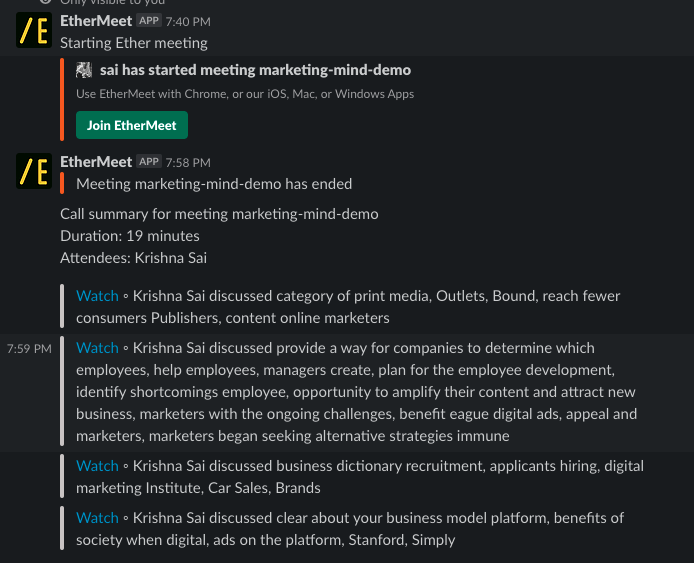
Task: Click the EtherMeet avatar on the 7:40 PM message
Action: pyautogui.click(x=33, y=31)
